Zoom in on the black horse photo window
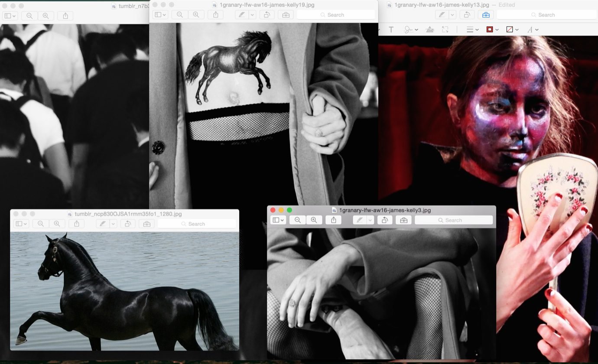The height and width of the screenshot is (364, 598). point(57,224)
